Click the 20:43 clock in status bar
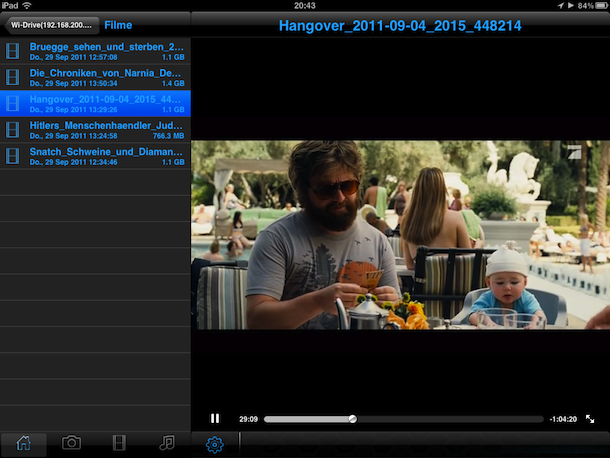The height and width of the screenshot is (458, 610). (305, 5)
